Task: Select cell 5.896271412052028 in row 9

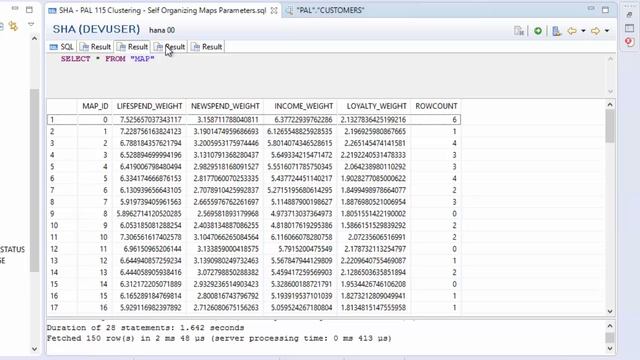Action: pos(149,214)
